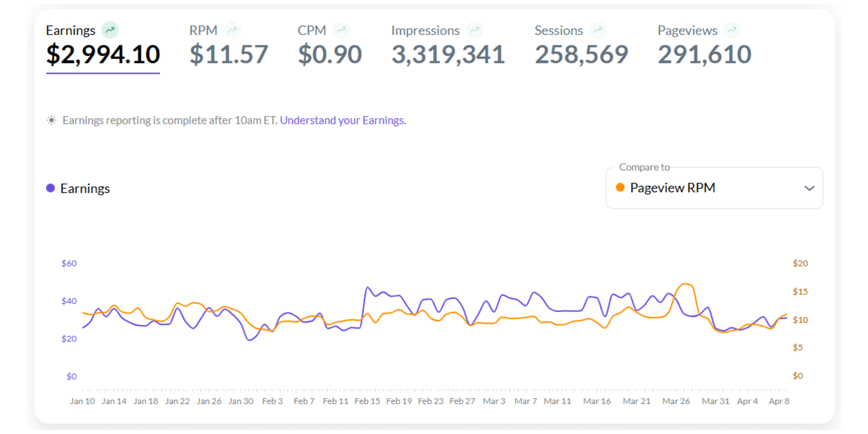
Task: Toggle the Earnings series legend dot
Action: 51,188
